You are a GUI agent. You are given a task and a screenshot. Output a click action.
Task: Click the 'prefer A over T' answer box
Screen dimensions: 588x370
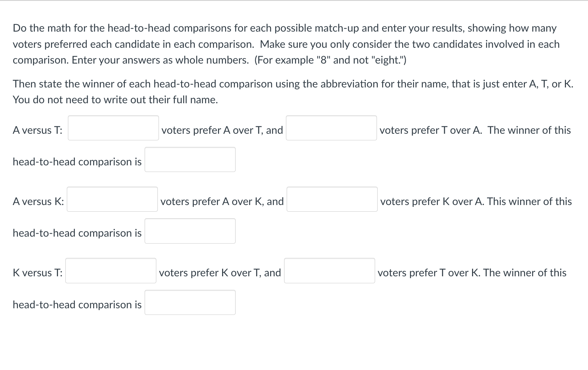coord(113,128)
